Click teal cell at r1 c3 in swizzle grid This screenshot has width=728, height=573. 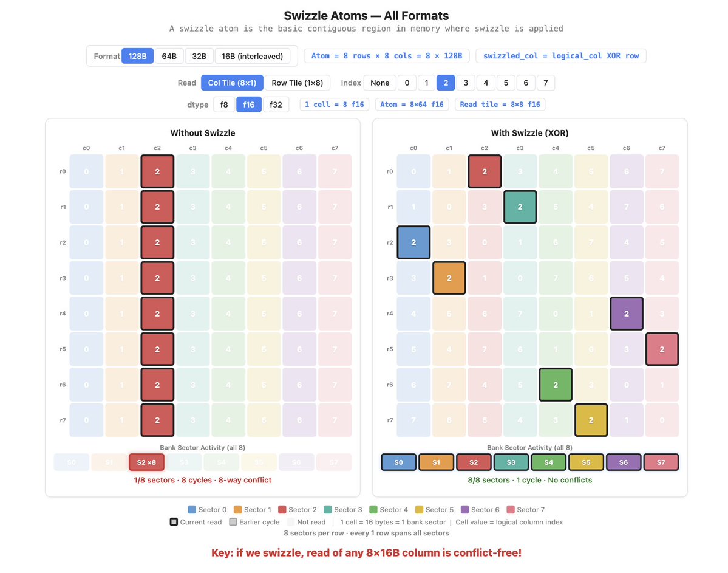[x=520, y=207]
